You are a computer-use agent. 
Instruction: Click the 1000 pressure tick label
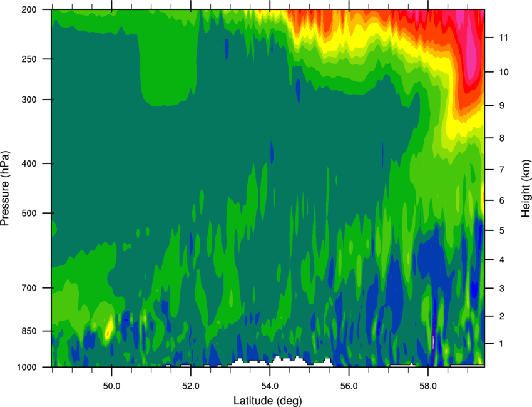pos(26,368)
